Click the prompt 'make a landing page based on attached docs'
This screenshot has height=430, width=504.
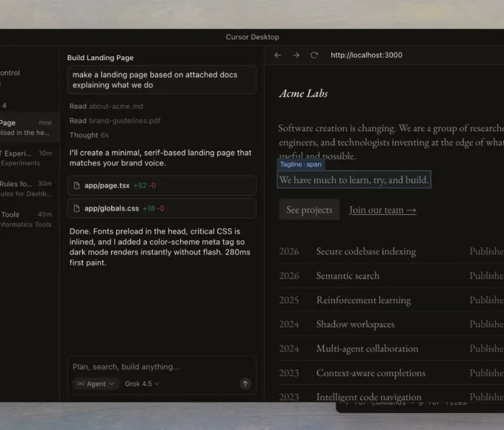[162, 80]
